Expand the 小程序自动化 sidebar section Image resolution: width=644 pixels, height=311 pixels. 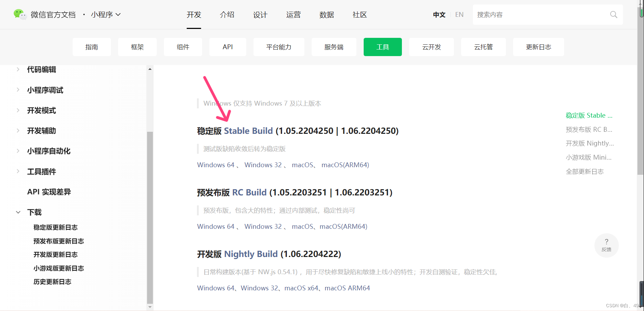pyautogui.click(x=18, y=151)
